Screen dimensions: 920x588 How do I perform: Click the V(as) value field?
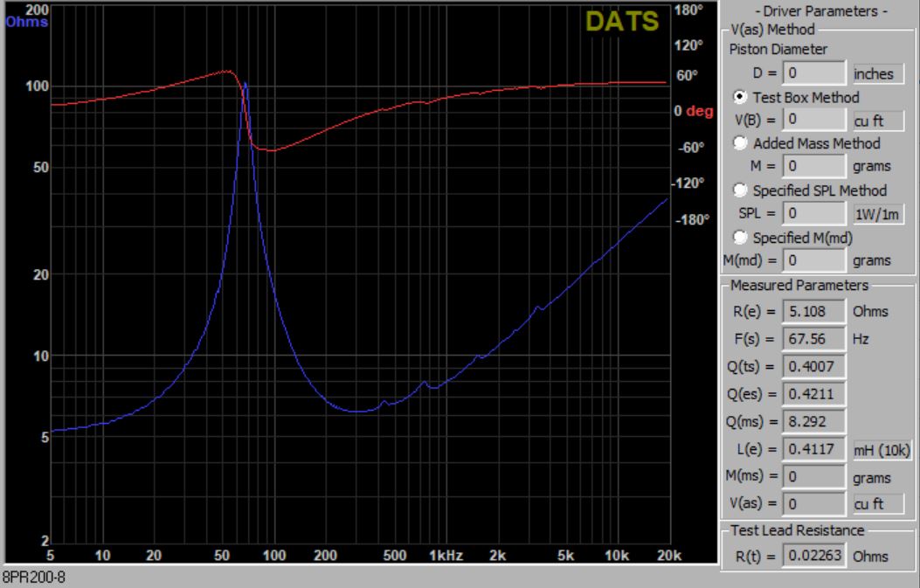click(813, 503)
